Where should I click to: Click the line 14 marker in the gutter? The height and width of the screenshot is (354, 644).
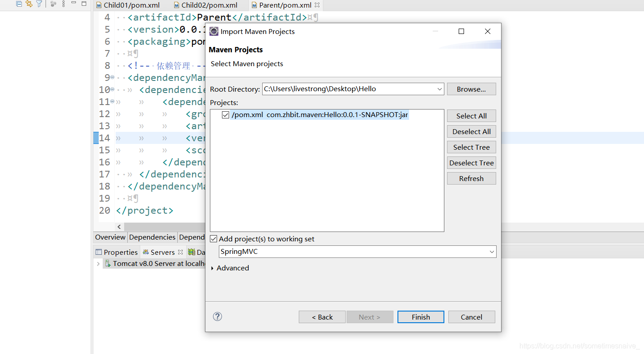[x=96, y=138]
